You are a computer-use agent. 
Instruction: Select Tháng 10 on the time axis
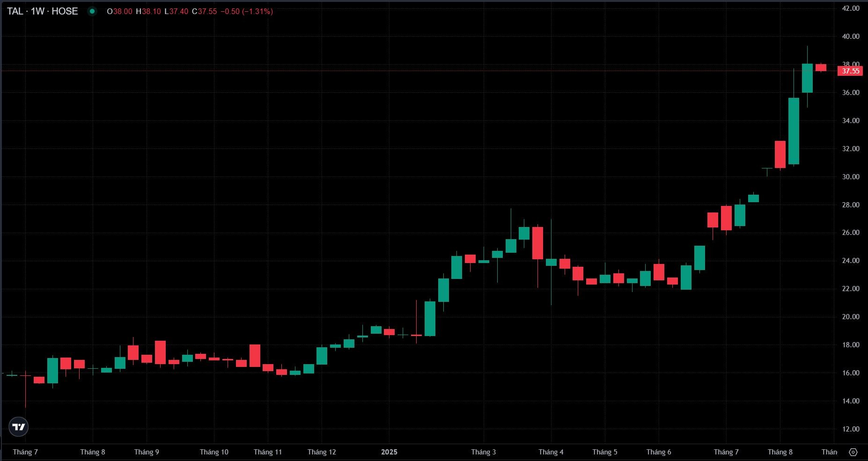tap(214, 452)
